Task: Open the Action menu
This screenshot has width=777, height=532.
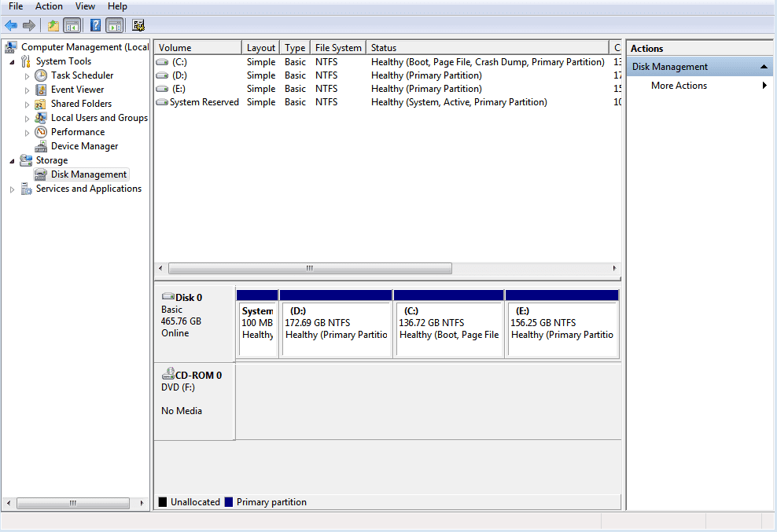Action: pos(49,6)
